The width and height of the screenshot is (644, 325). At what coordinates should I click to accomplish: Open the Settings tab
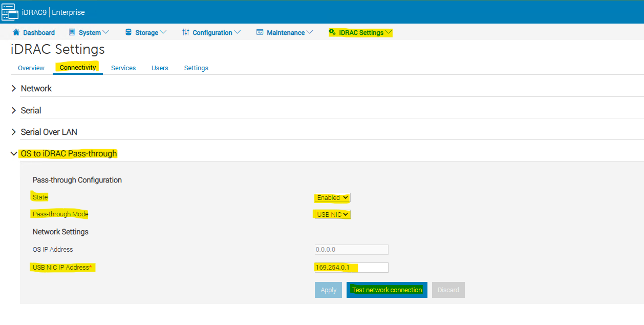point(196,68)
